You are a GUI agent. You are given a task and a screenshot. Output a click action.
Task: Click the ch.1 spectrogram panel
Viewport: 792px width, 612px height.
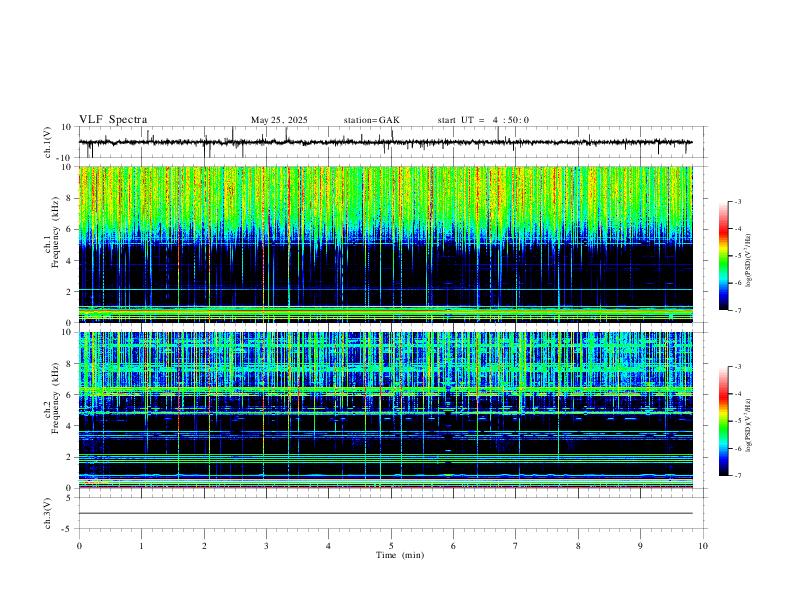tap(385, 244)
